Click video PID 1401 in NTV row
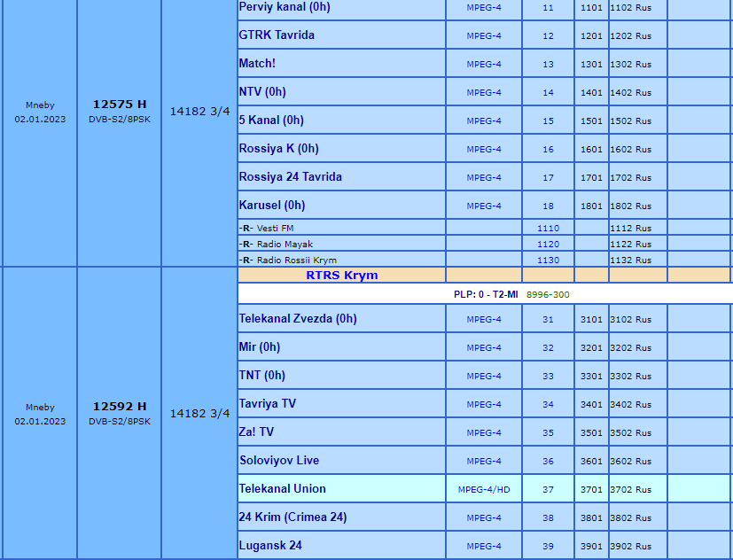 tap(591, 92)
